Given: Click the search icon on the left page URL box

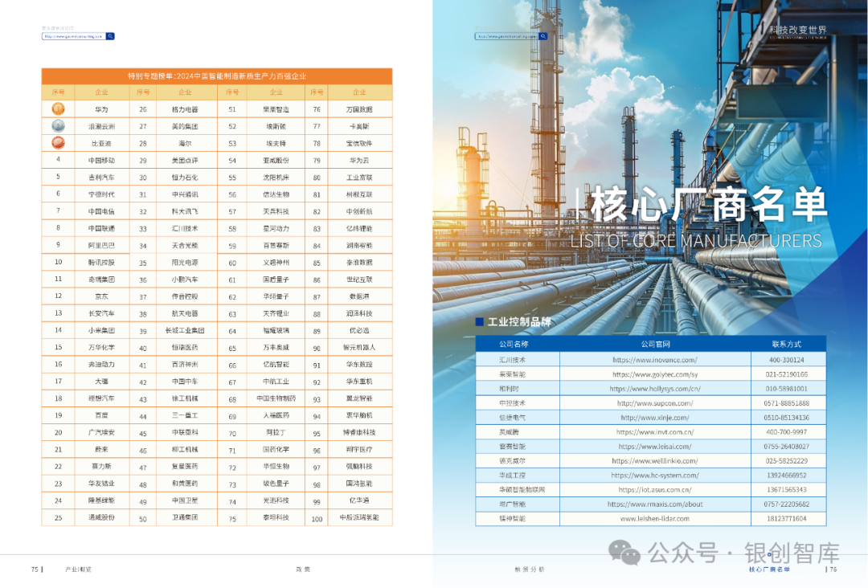Looking at the screenshot, I should point(111,36).
